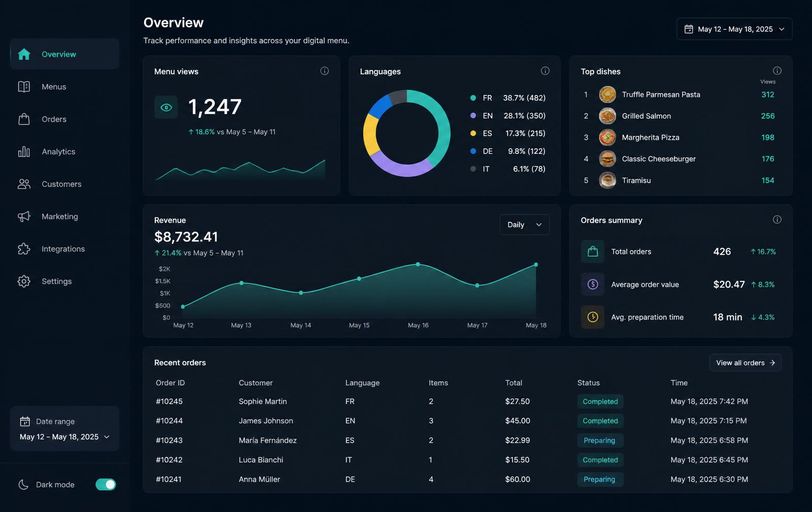812x512 pixels.
Task: Click the moon icon beside Dark mode
Action: pyautogui.click(x=23, y=485)
